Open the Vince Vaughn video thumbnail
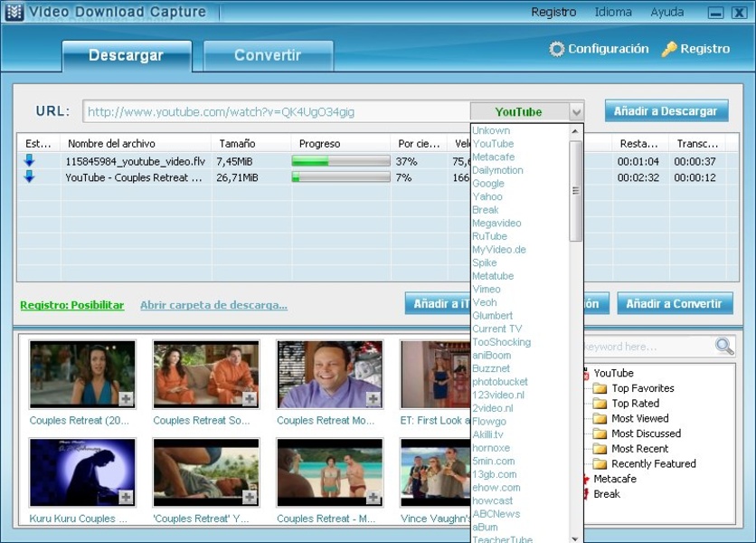This screenshot has height=543, width=756. point(435,472)
